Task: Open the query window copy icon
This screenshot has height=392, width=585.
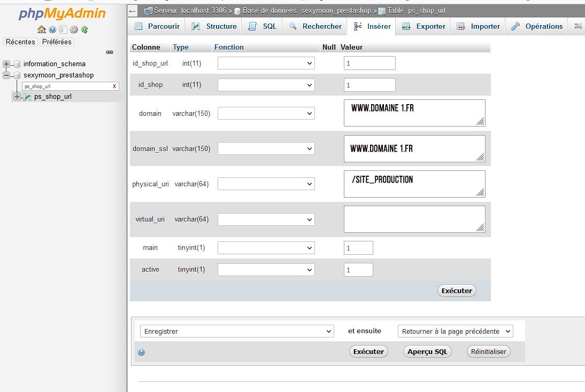Action: click(63, 29)
